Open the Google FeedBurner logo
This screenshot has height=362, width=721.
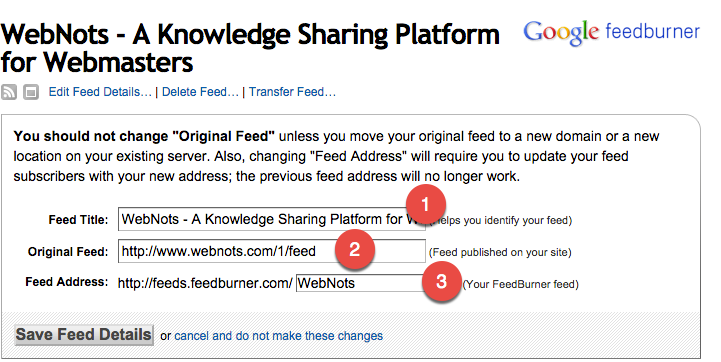click(612, 33)
